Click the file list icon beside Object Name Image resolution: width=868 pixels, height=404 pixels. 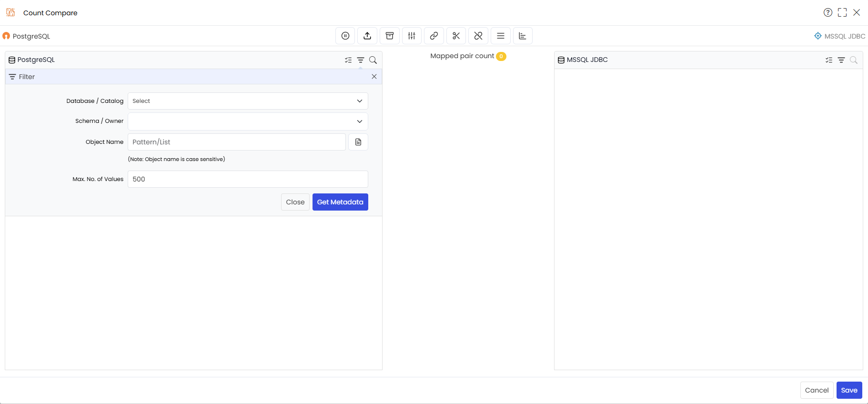pyautogui.click(x=358, y=142)
